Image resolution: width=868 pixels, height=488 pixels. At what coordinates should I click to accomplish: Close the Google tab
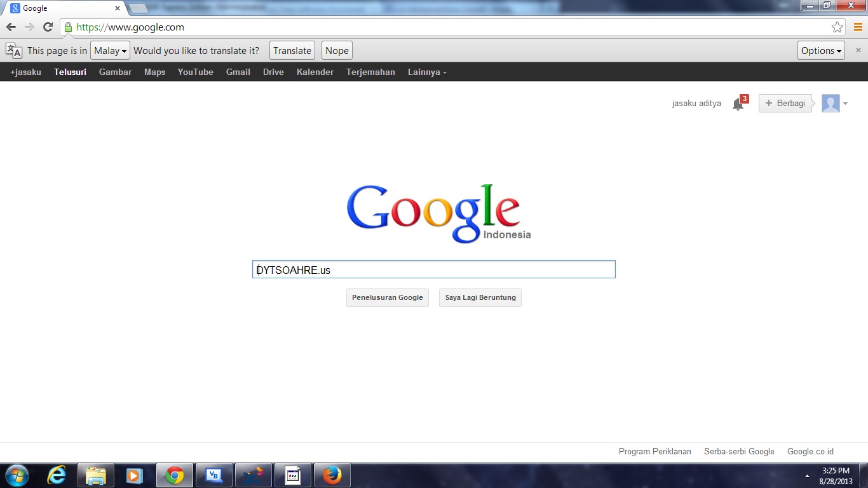[x=118, y=8]
